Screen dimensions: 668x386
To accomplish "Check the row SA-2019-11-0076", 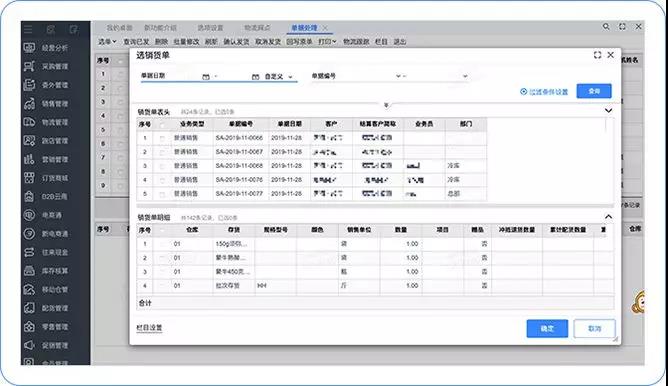I will 162,180.
